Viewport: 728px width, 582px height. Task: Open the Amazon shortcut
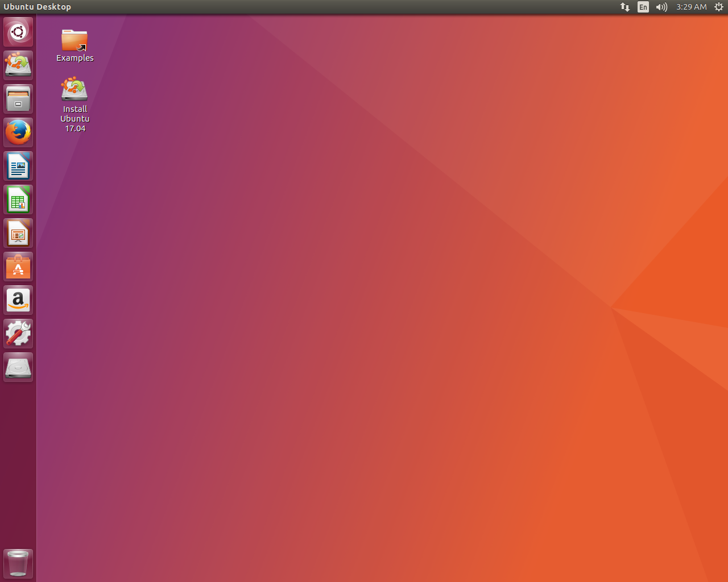click(x=18, y=300)
